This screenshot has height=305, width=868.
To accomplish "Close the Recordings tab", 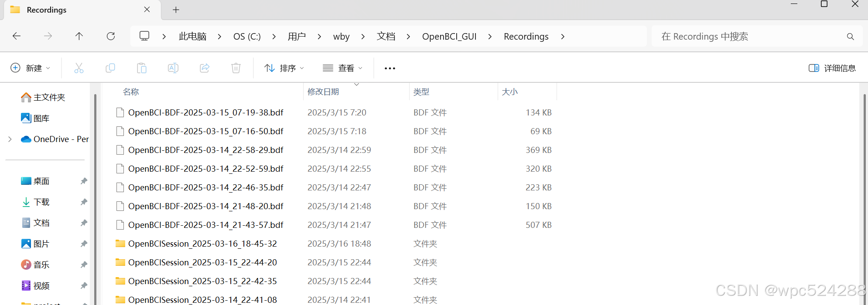I will 147,10.
